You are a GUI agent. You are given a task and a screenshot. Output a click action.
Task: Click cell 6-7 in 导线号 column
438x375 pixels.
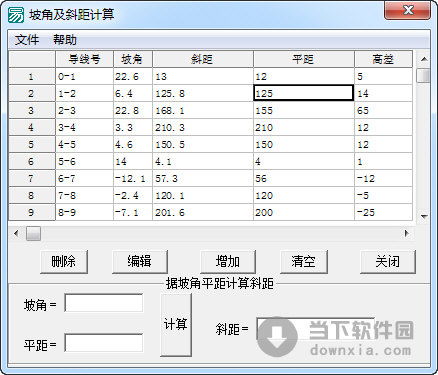coord(84,179)
